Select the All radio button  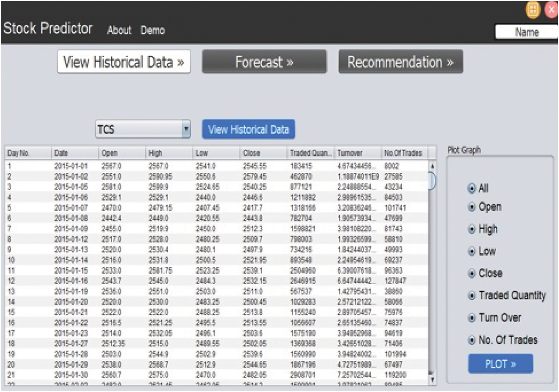(472, 188)
